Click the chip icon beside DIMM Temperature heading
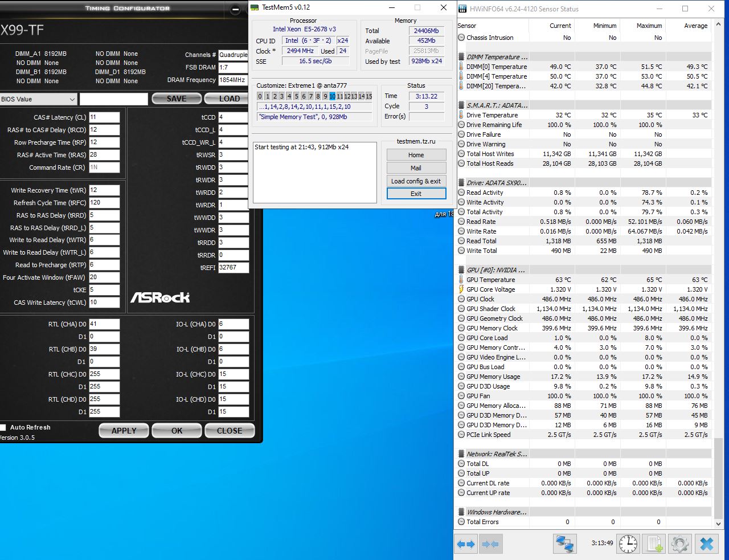 click(461, 57)
